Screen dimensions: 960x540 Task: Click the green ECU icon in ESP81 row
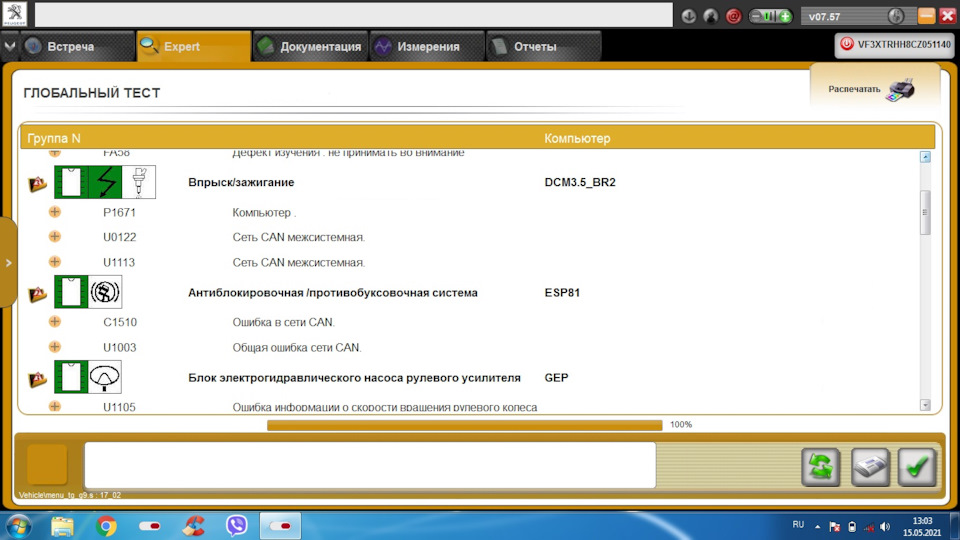click(x=71, y=292)
